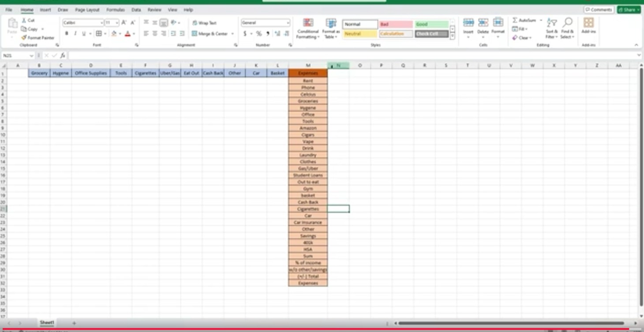Open the Comments pane button
The height and width of the screenshot is (332, 644).
pyautogui.click(x=599, y=10)
